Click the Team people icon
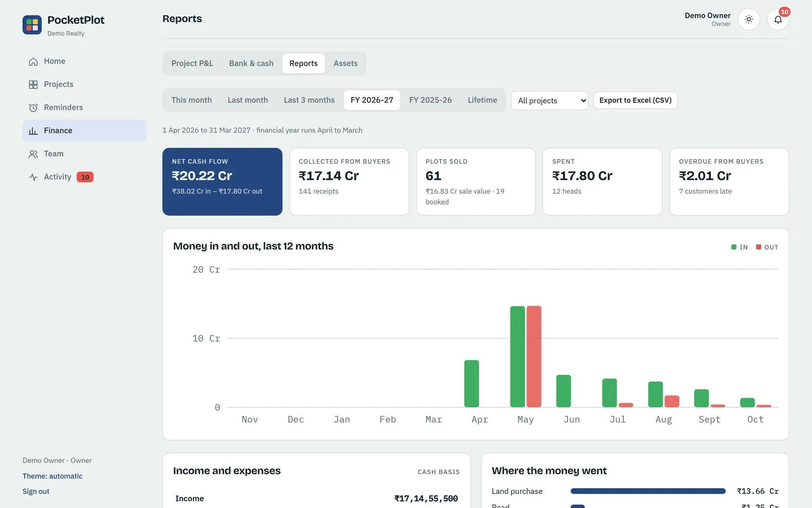Screen dimensions: 812x508 click(33, 154)
